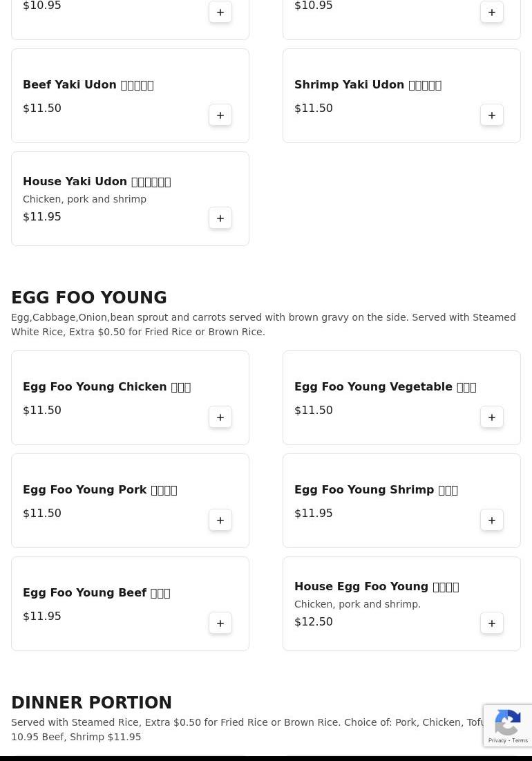Open Egg Foo Young Beef item title
Viewport: 532px width, 761px height.
pos(96,593)
